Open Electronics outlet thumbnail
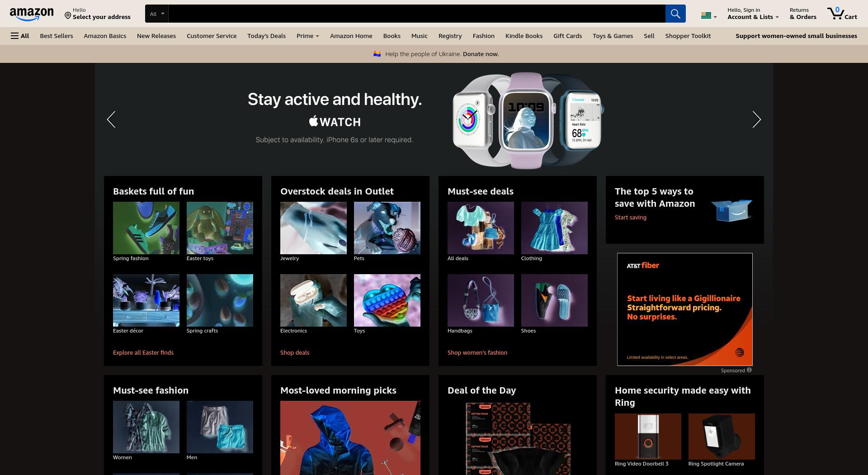 click(313, 300)
